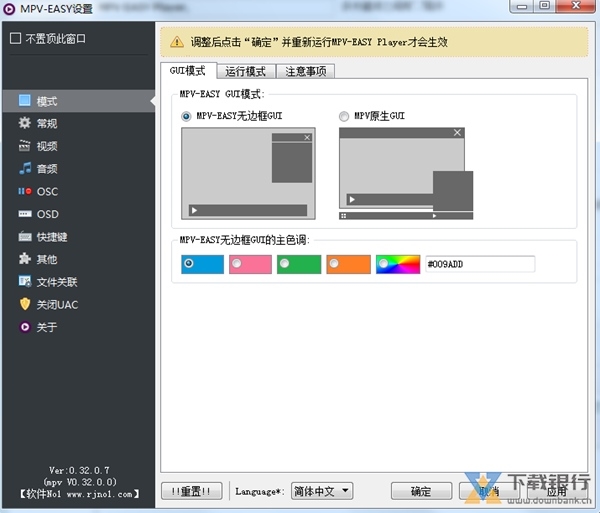600x513 pixels.
Task: Choose the orange theme color radio
Action: tap(334, 263)
